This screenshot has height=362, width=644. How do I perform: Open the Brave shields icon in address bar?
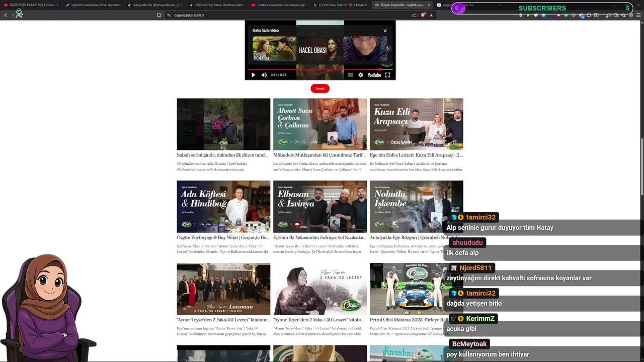coord(423,15)
